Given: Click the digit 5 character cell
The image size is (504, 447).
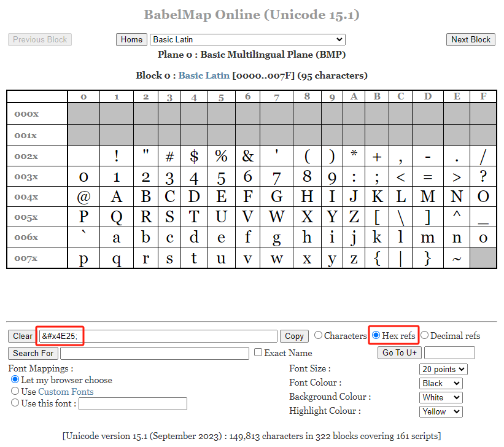Looking at the screenshot, I should pos(221,176).
